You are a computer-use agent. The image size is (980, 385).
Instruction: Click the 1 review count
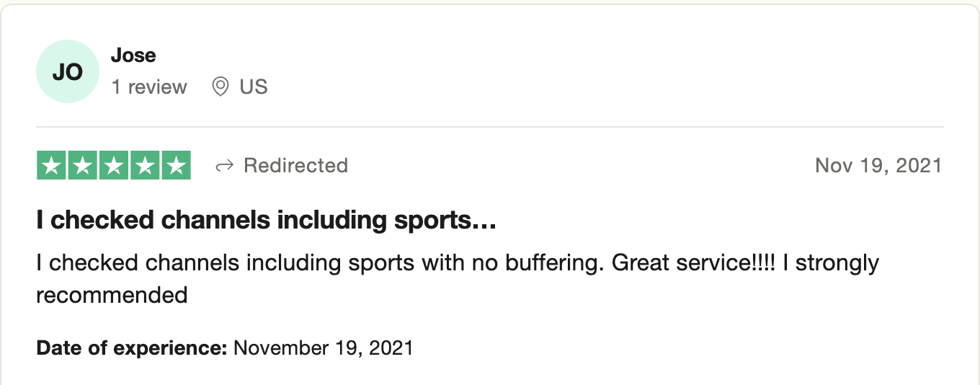(x=149, y=87)
